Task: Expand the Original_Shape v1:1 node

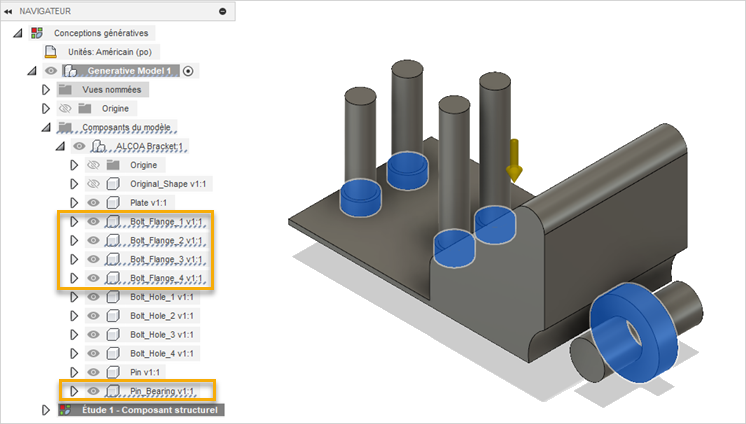Action: point(74,184)
